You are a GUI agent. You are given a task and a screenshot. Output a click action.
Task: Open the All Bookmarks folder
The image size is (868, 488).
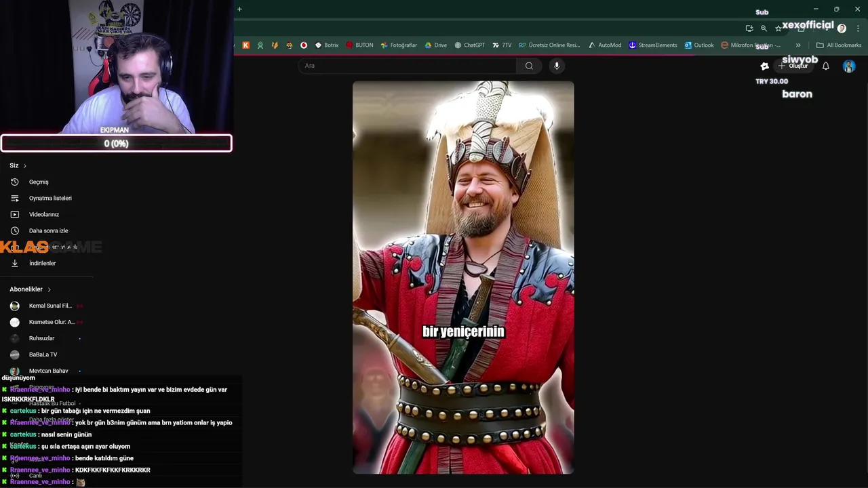839,45
